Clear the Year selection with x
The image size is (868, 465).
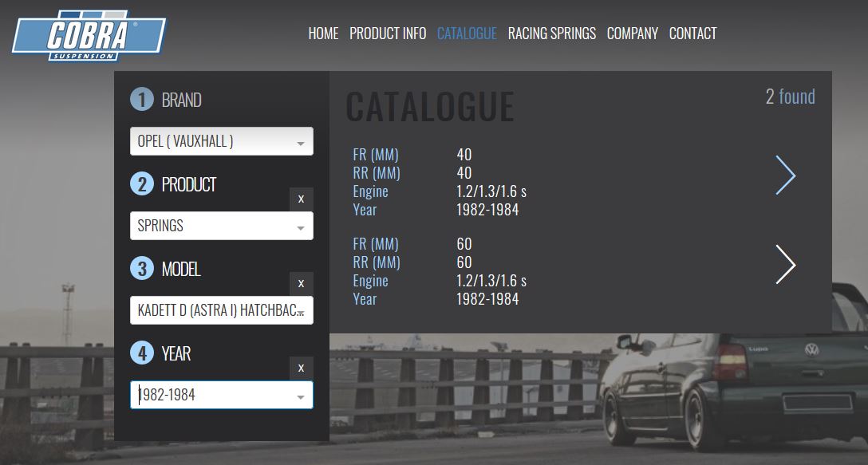pos(301,368)
